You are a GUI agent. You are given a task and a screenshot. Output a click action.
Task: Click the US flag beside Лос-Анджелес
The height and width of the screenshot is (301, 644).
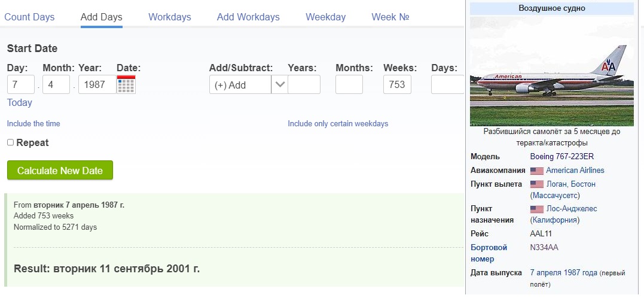[537, 209]
